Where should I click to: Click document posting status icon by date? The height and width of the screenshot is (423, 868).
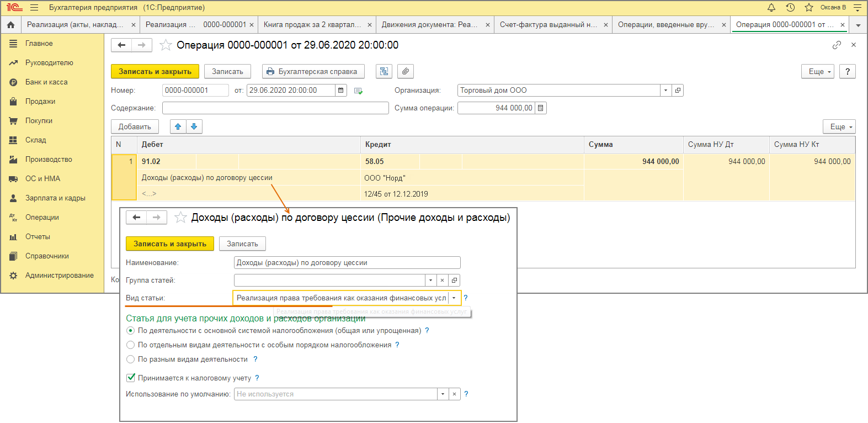click(358, 91)
